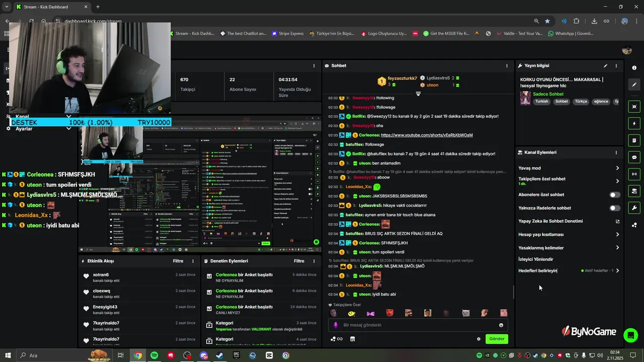This screenshot has height=362, width=644.
Task: Open the info icon in right sidebar
Action: point(634,68)
